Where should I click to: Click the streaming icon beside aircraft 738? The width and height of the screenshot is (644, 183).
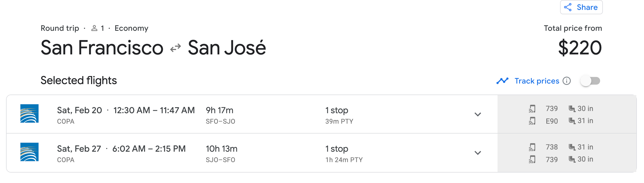pyautogui.click(x=532, y=147)
